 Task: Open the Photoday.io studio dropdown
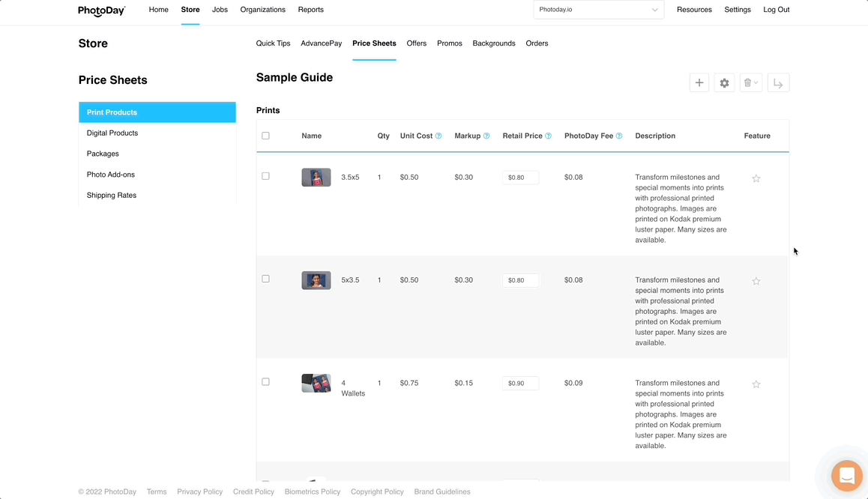coord(598,10)
